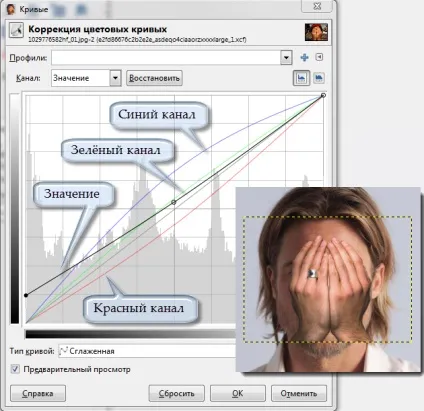Image resolution: width=424 pixels, height=411 pixels.
Task: Click the vertical grayscale gradient bar
Action: coord(15,208)
